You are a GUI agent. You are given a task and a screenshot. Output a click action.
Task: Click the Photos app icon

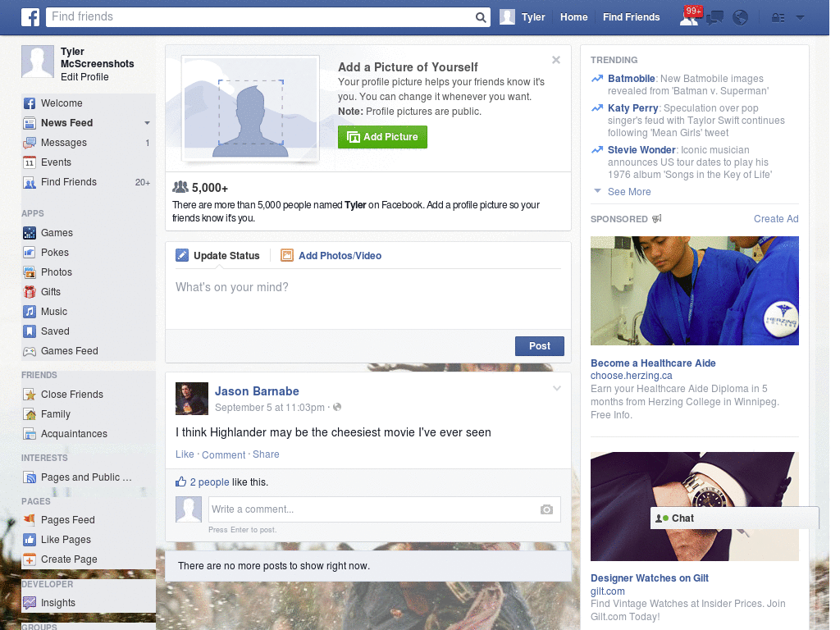[30, 272]
